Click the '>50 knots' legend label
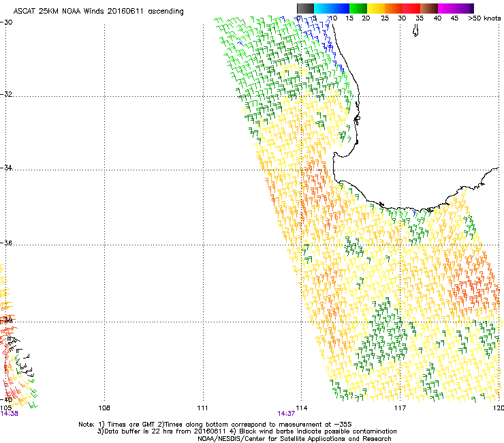The height and width of the screenshot is (443, 504). click(x=484, y=18)
